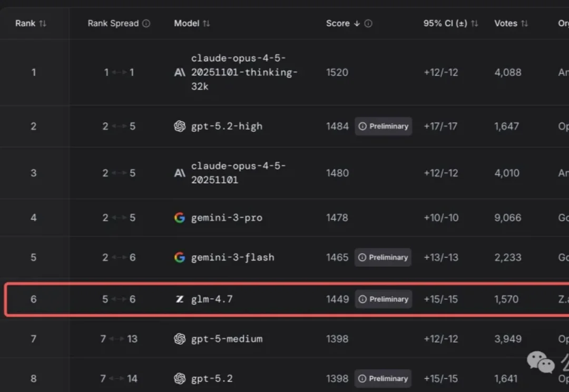
Task: Click Google logo beside gemini-3-flash
Action: (x=180, y=258)
